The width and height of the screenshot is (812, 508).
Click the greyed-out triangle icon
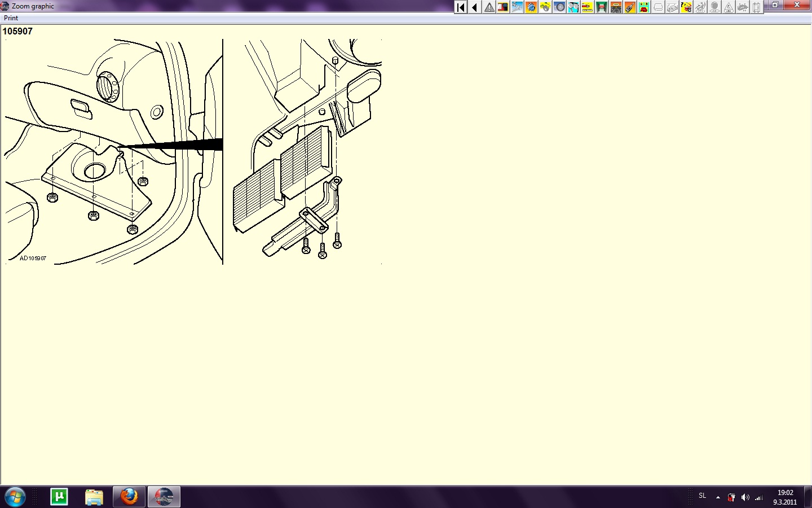(729, 7)
